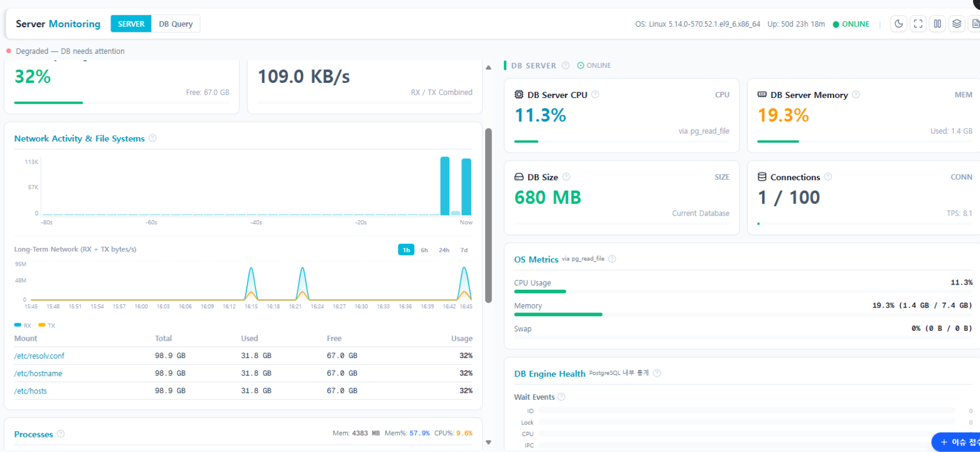Screen dimensions: 980x452
Task: Click the help icon beside Wait Events
Action: (x=562, y=397)
